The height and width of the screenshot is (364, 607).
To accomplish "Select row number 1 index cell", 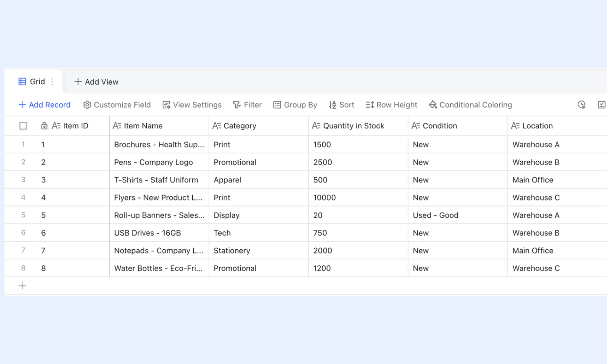I will click(x=23, y=144).
